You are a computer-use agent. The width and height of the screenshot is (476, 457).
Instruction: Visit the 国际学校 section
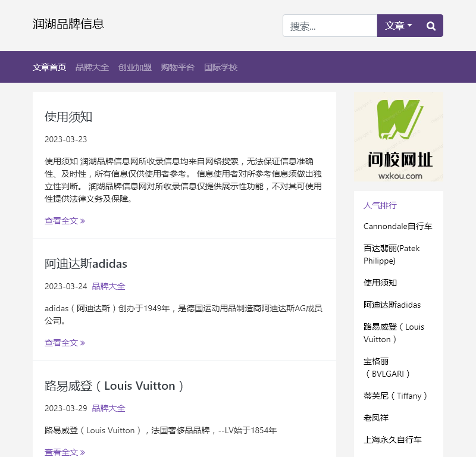[220, 67]
